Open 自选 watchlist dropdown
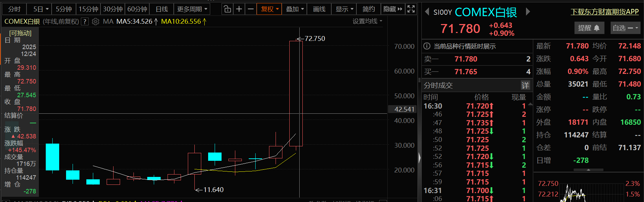The image size is (644, 202). click(x=625, y=28)
